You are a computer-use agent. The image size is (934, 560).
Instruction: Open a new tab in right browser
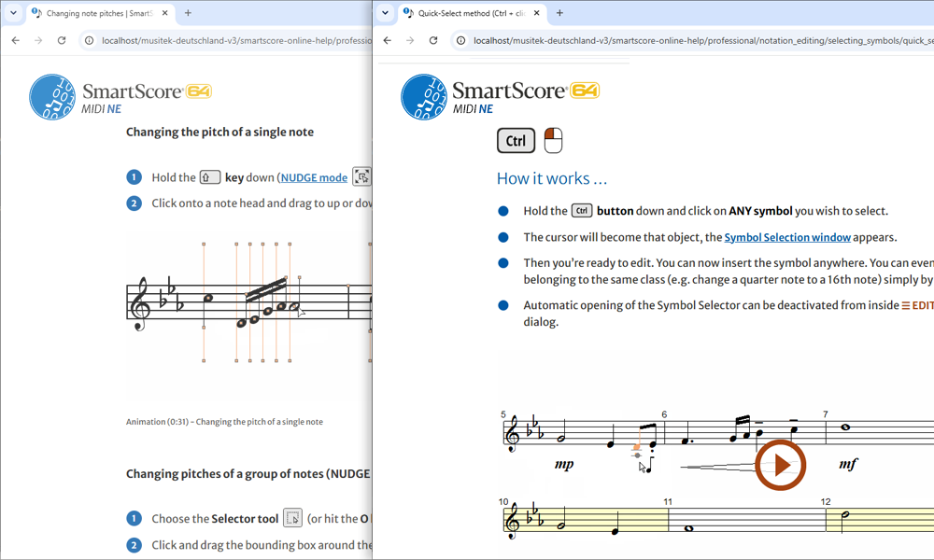(x=559, y=12)
